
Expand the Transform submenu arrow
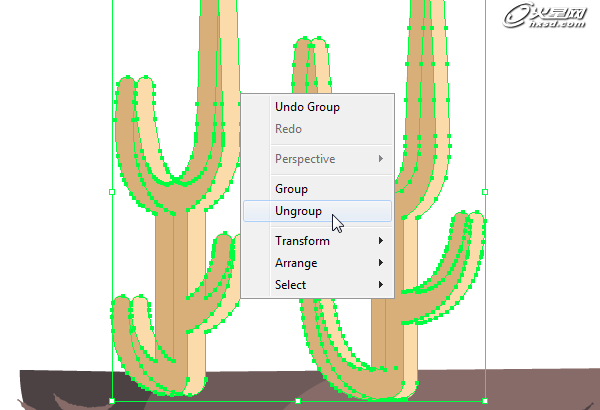point(381,240)
